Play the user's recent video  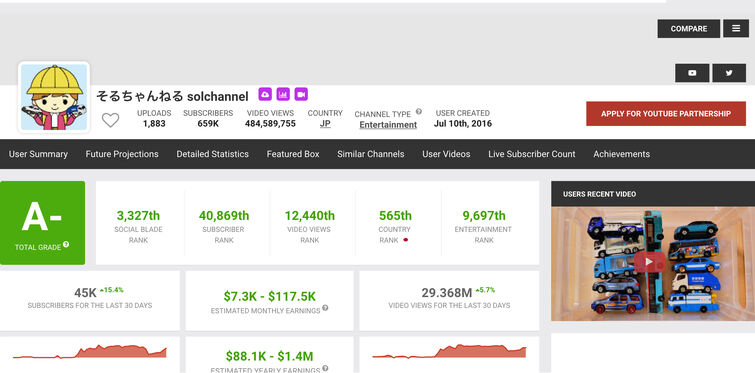click(x=649, y=262)
